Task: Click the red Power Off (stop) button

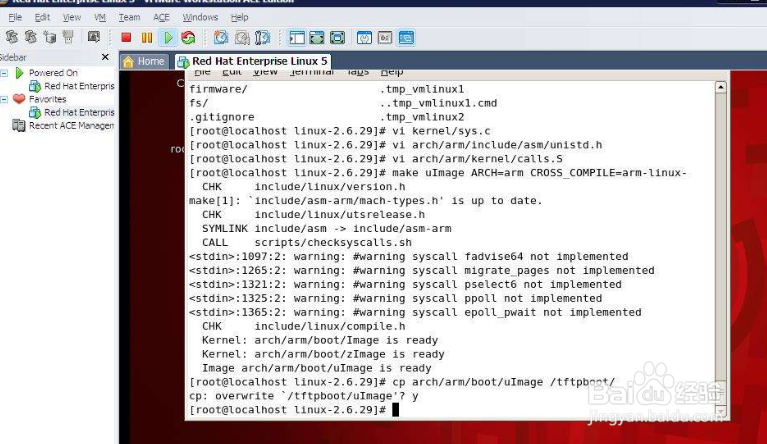Action: point(126,37)
